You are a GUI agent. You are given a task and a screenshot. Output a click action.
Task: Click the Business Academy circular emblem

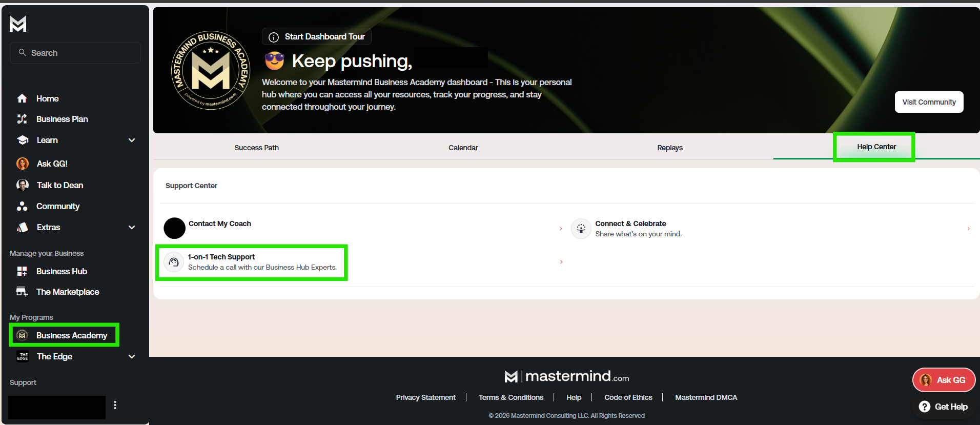tap(210, 70)
